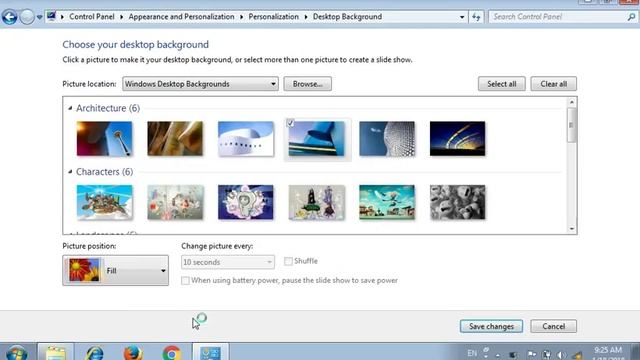Click the EN language indicator in tray

coord(472,353)
